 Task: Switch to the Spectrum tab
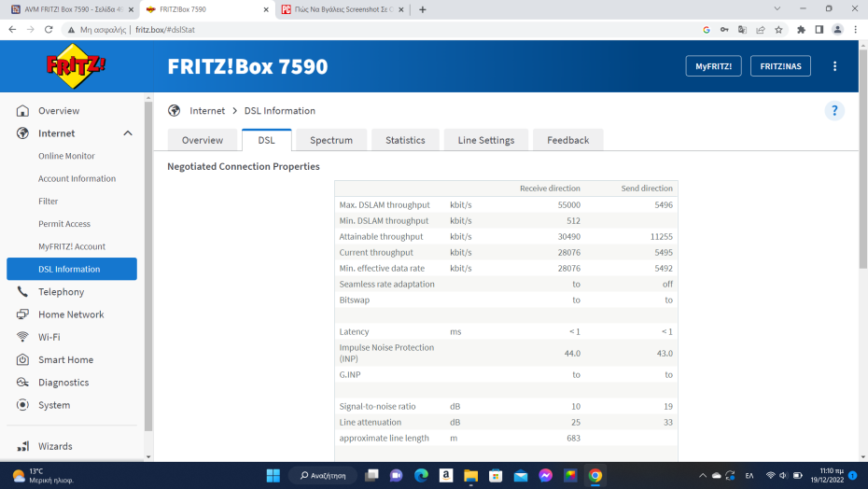331,140
